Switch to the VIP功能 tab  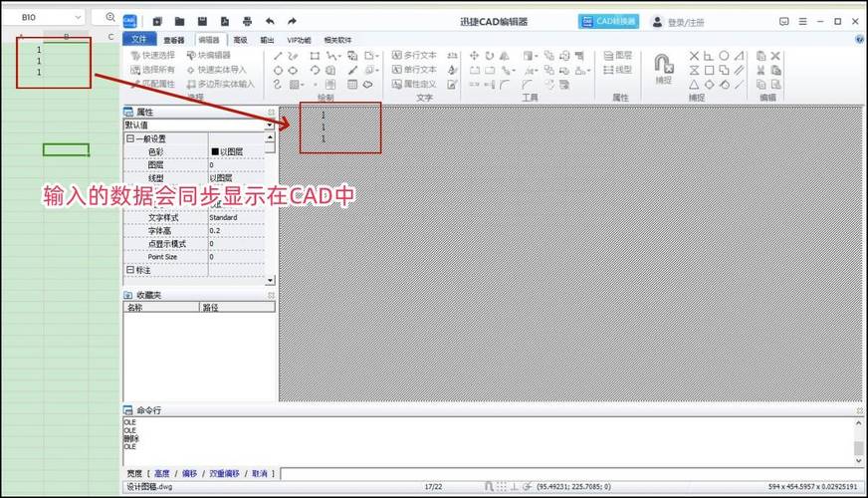point(299,40)
